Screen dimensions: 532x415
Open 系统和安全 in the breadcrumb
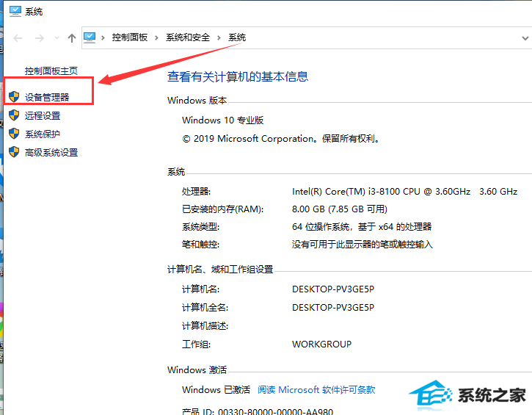point(188,37)
